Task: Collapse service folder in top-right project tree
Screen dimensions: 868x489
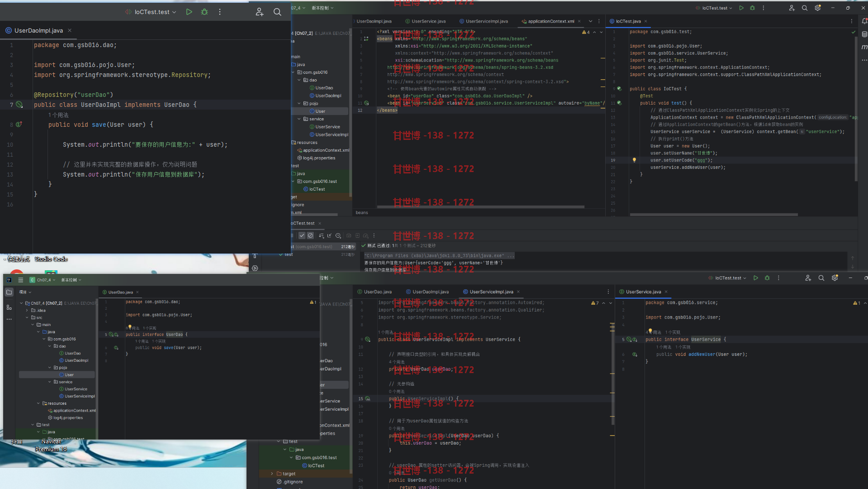Action: click(x=299, y=119)
